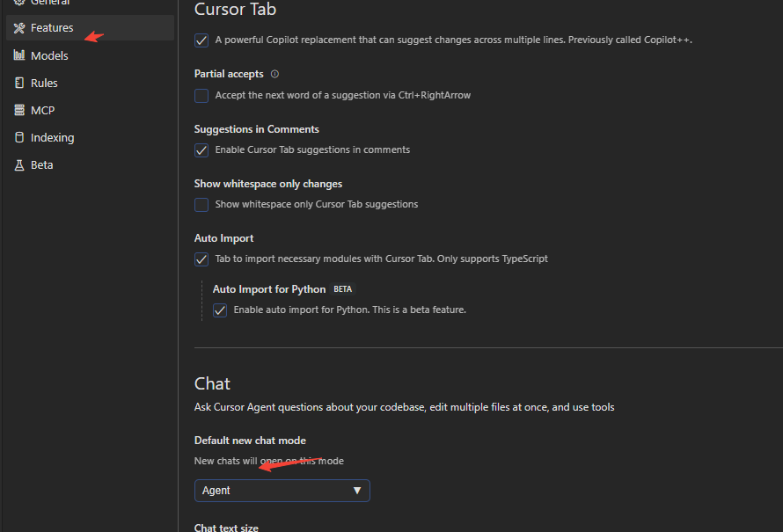Click the Rules book icon in sidebar
Screen dimensions: 783x532
19,83
